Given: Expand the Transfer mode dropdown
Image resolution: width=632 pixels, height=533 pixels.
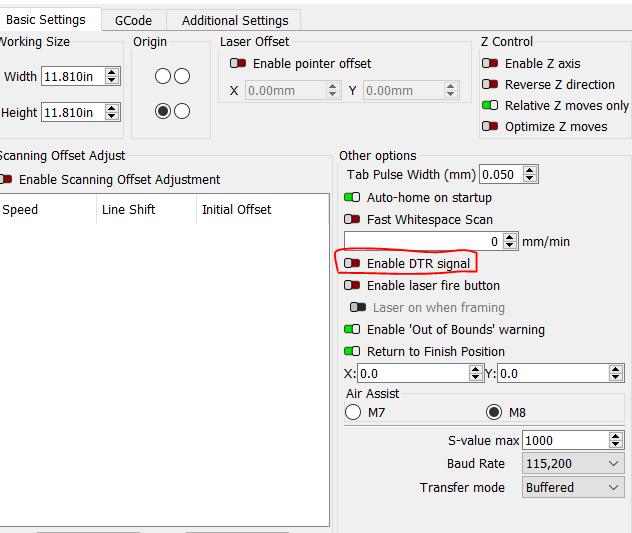Looking at the screenshot, I should tap(573, 488).
